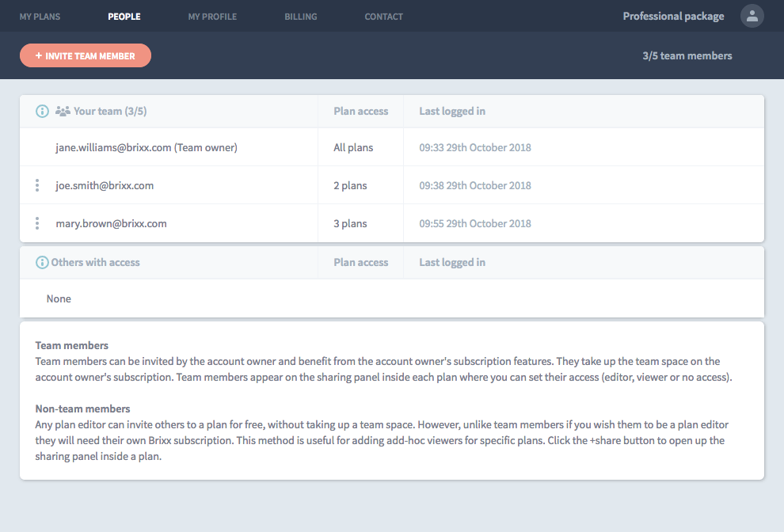The height and width of the screenshot is (532, 784).
Task: Click 09:38 29th October 2018 timestamp
Action: 475,185
